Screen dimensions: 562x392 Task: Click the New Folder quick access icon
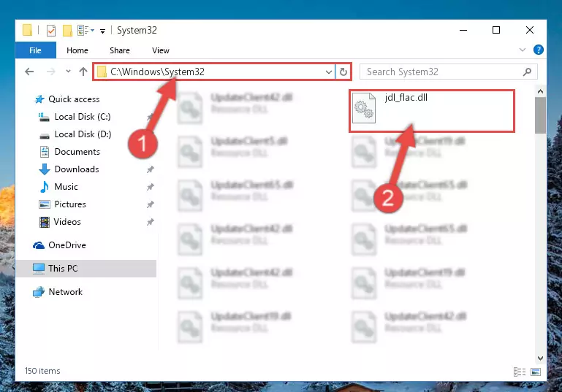pyautogui.click(x=67, y=31)
